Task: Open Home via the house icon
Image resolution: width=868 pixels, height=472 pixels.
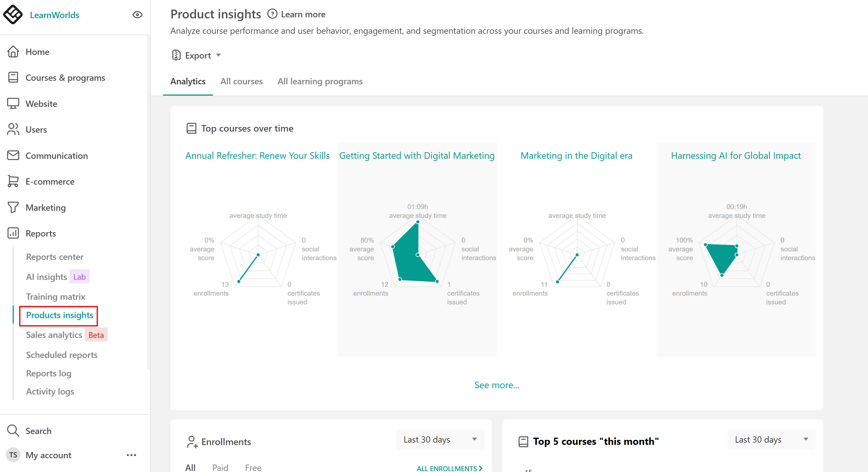Action: click(13, 52)
